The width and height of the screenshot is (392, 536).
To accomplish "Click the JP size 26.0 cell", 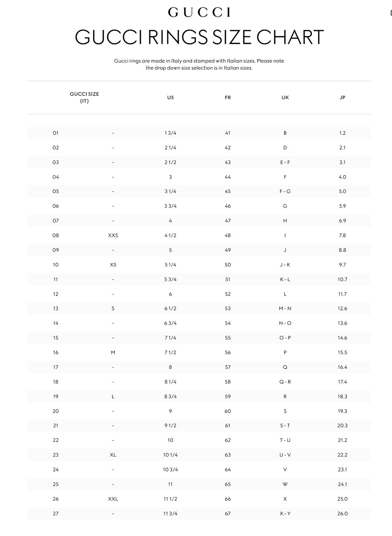I will [x=342, y=514].
